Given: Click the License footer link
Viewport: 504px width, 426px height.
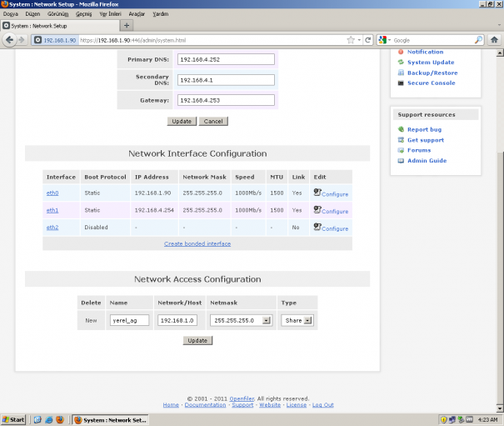Looking at the screenshot, I should [x=297, y=405].
